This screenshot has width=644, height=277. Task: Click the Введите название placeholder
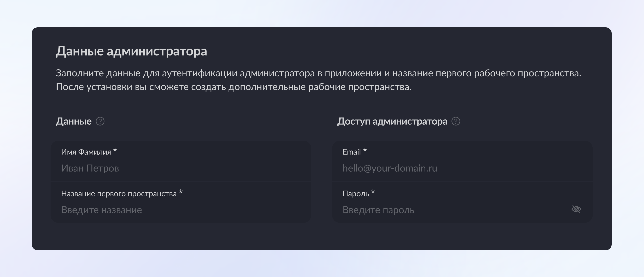click(x=102, y=210)
